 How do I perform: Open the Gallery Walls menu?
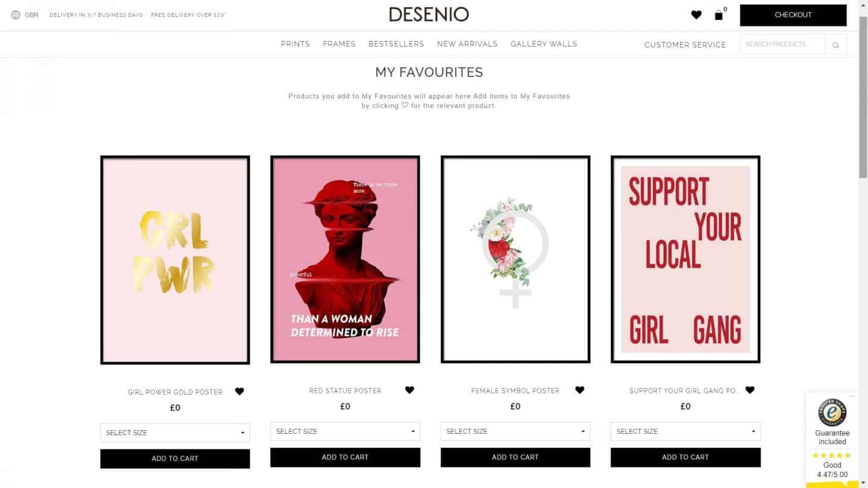(x=544, y=44)
